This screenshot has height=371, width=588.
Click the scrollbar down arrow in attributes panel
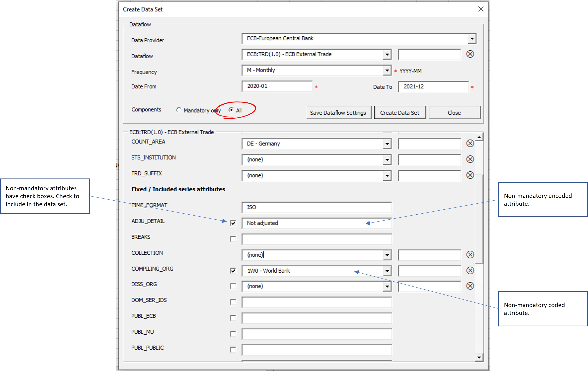click(x=479, y=357)
